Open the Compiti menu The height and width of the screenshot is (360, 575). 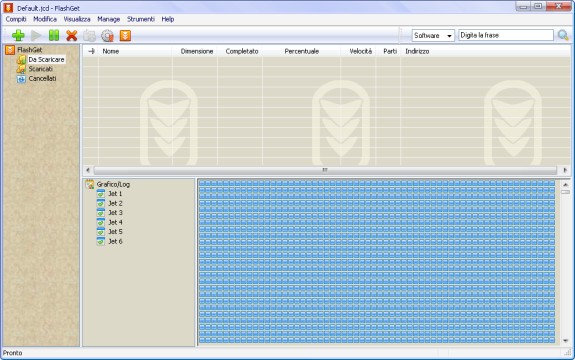click(x=16, y=19)
